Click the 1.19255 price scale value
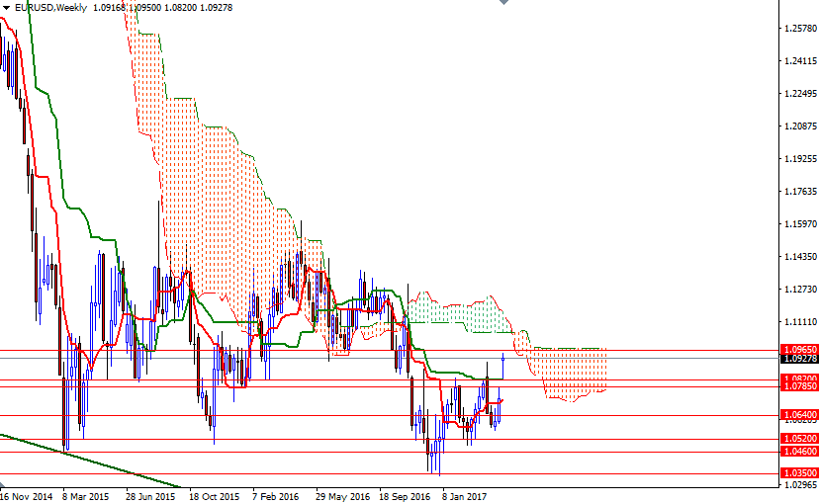The image size is (819, 504). [x=800, y=158]
